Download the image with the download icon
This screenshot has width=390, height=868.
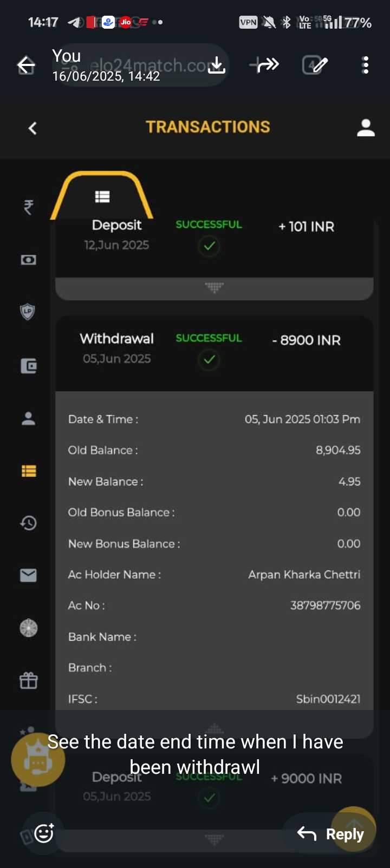point(216,65)
